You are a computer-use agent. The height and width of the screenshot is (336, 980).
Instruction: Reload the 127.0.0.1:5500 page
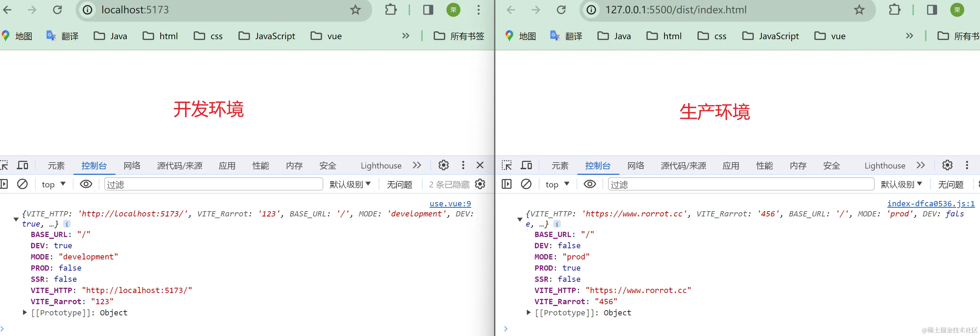(561, 9)
